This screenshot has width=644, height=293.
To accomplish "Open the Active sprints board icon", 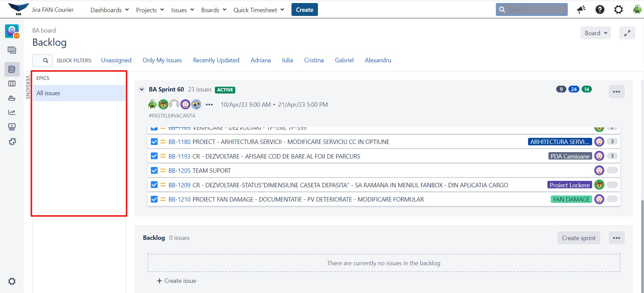I will tap(12, 83).
